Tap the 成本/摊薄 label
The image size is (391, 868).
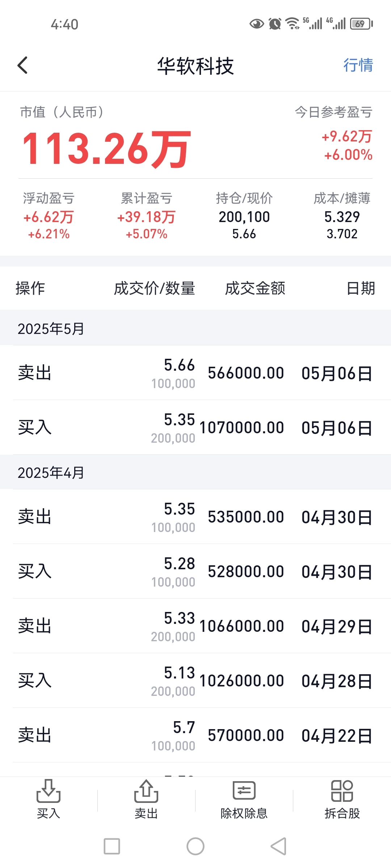(x=342, y=198)
